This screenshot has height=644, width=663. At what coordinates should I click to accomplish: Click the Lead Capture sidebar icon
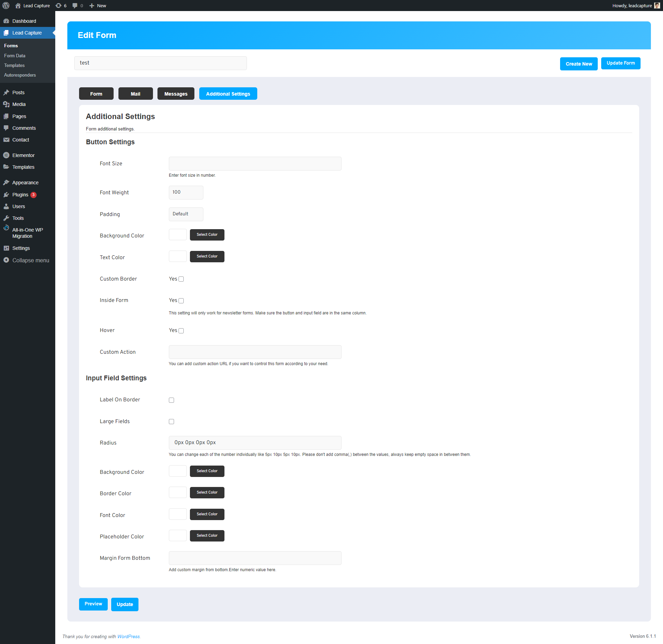(x=6, y=33)
